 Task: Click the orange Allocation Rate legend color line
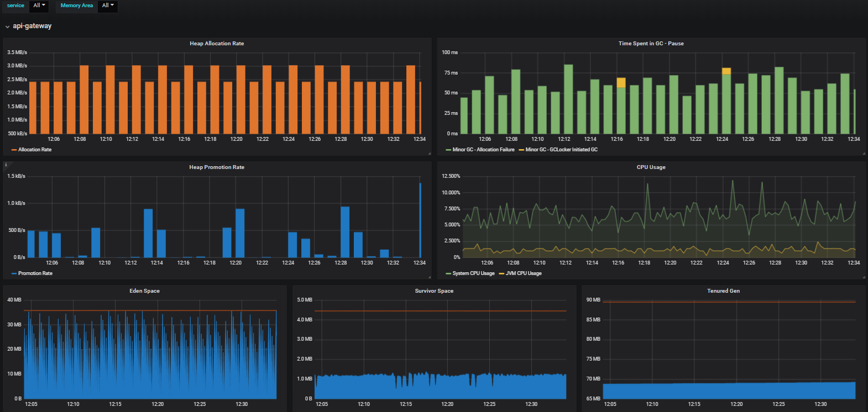pyautogui.click(x=14, y=150)
